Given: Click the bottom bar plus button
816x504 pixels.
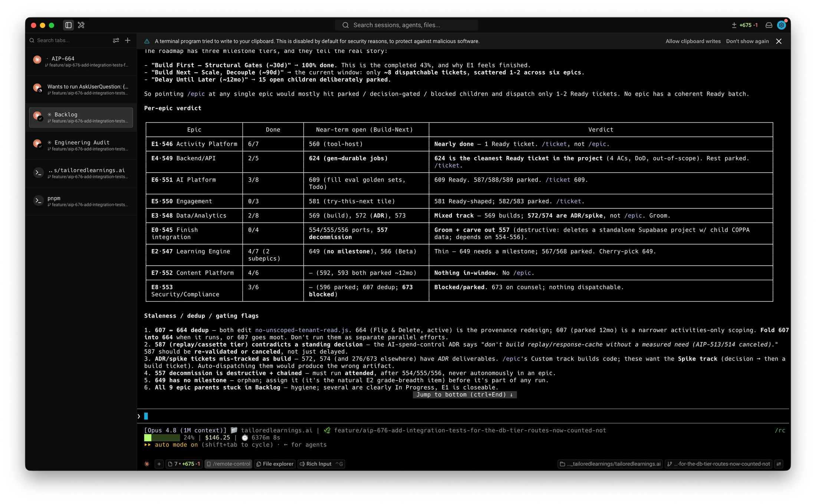Looking at the screenshot, I should pyautogui.click(x=159, y=464).
